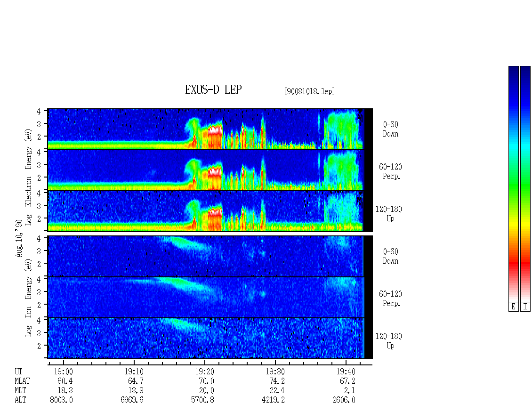Click the ALT value 2606.0
This screenshot has width=532, height=412.
tap(344, 400)
